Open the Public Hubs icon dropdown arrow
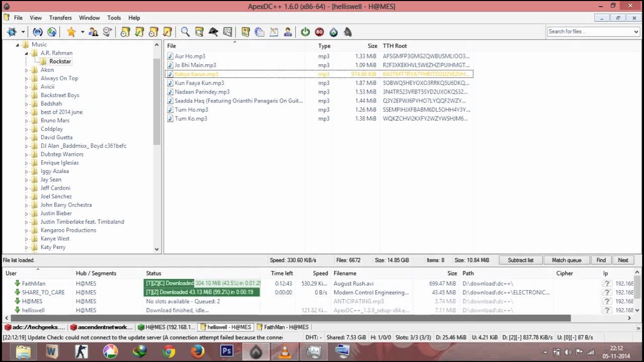Viewport: 644px width, 362px height. (23, 32)
